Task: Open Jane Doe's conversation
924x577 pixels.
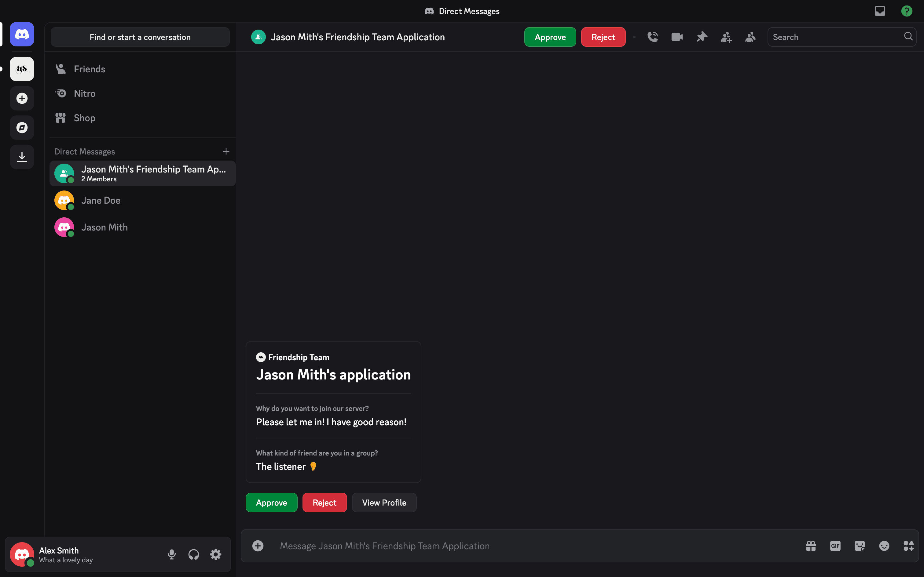Action: coord(101,200)
